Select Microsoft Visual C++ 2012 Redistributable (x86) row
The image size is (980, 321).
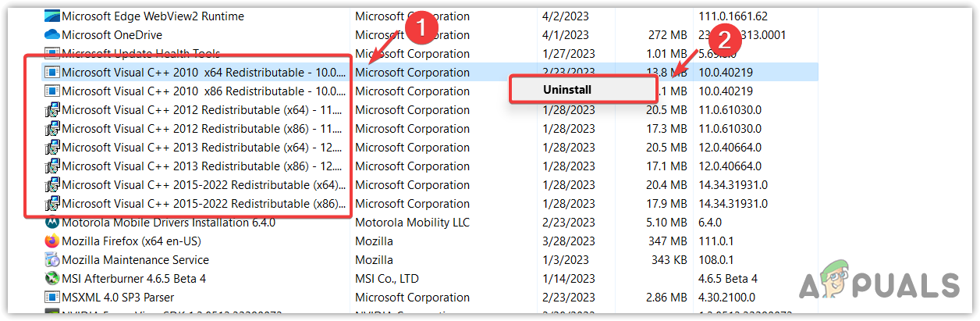pos(203,129)
